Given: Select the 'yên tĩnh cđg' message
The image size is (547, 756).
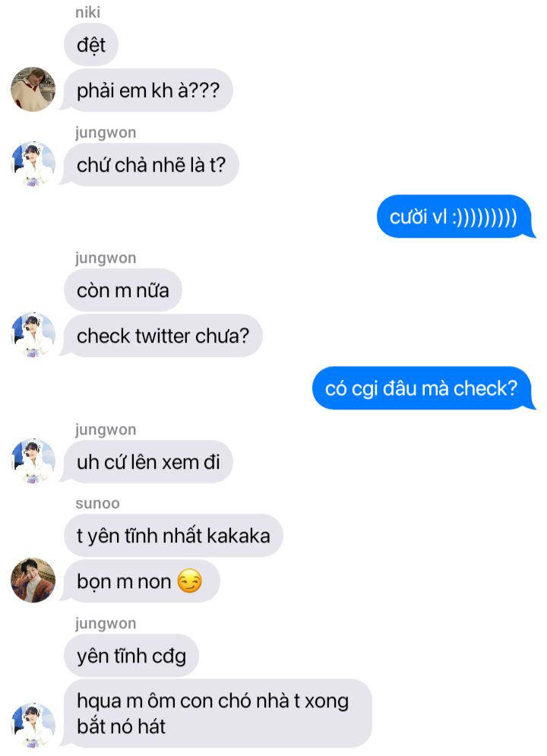Looking at the screenshot, I should click(x=131, y=656).
